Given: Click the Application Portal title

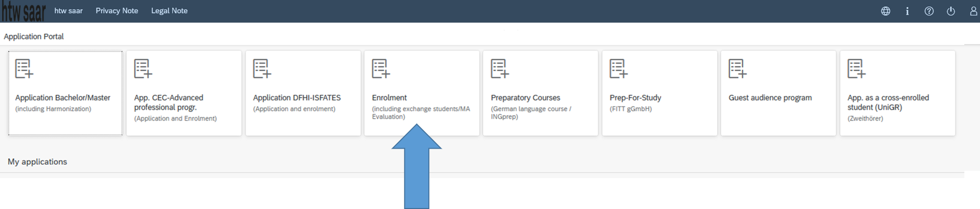Looking at the screenshot, I should [x=34, y=36].
